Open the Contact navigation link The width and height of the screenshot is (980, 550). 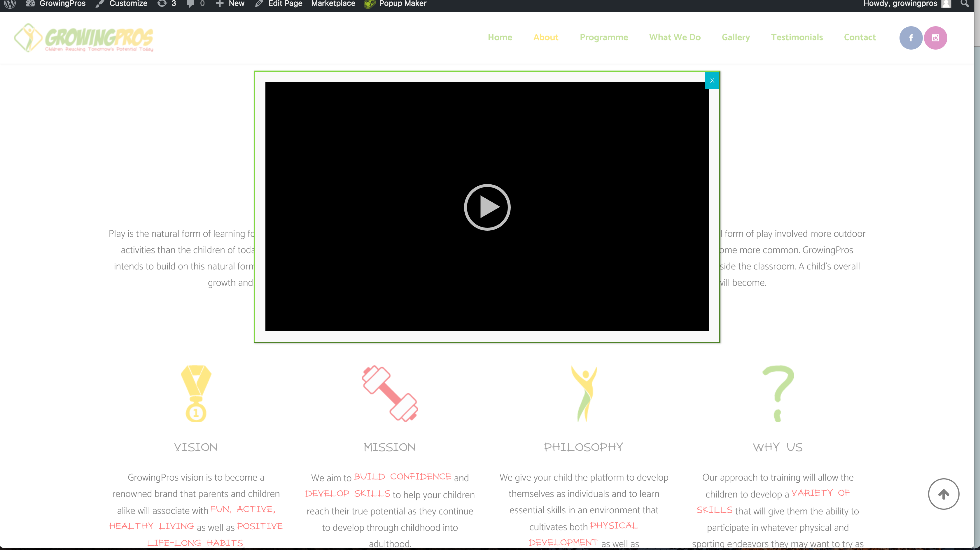pyautogui.click(x=860, y=37)
